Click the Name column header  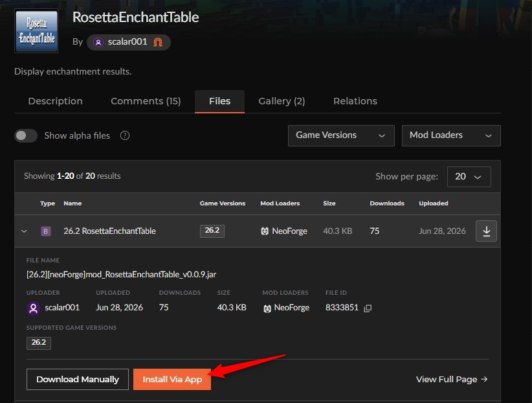(x=72, y=203)
